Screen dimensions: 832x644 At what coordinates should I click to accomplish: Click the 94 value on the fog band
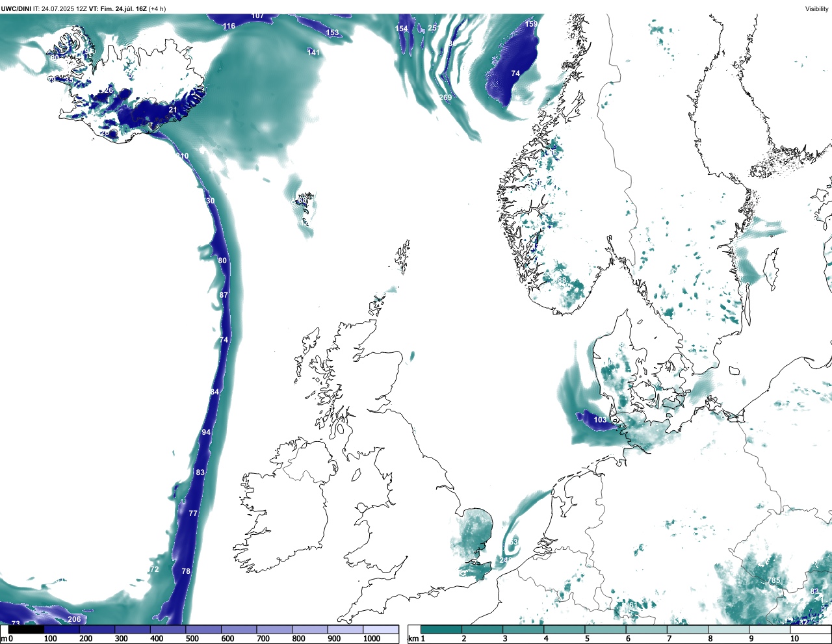pyautogui.click(x=207, y=432)
